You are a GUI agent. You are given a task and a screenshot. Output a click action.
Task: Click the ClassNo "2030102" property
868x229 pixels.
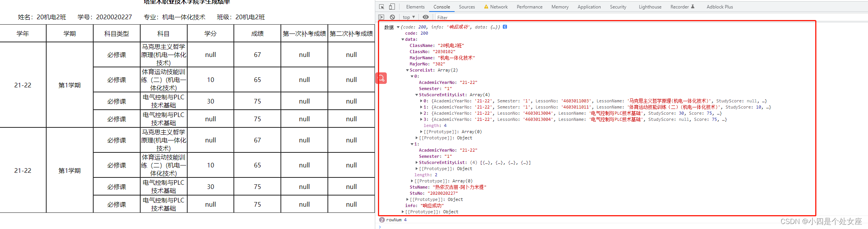pyautogui.click(x=432, y=52)
